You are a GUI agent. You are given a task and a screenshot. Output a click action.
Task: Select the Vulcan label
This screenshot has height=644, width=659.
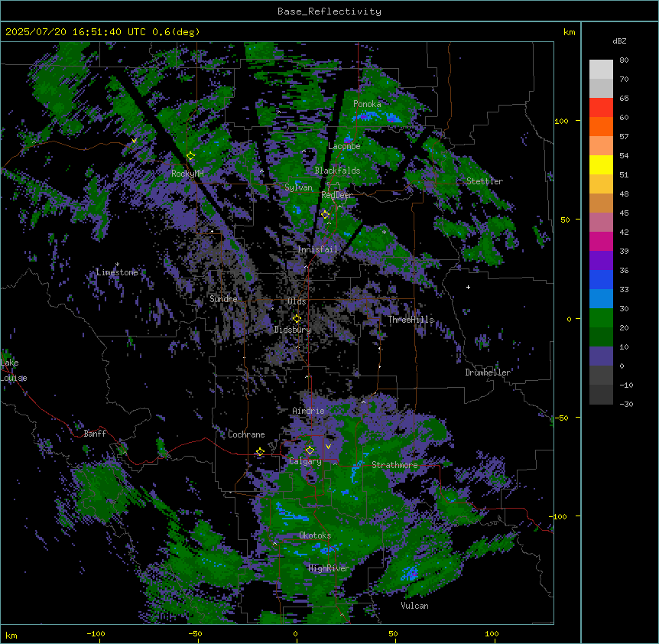pyautogui.click(x=414, y=606)
